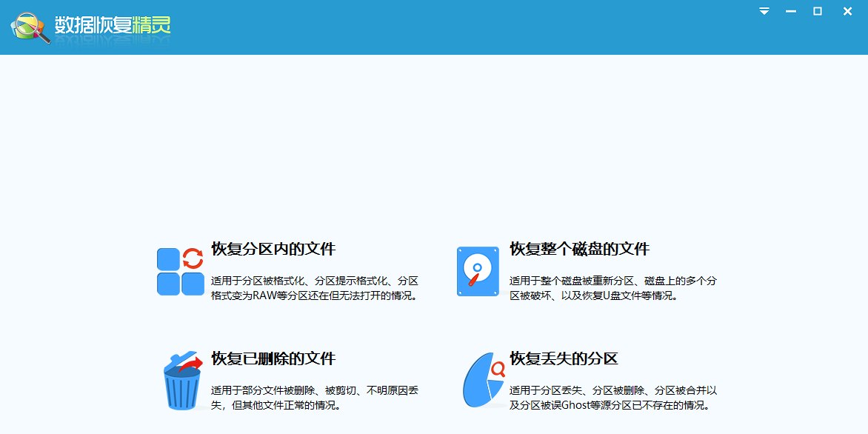868x434 pixels.
Task: Maximize the application window
Action: coord(818,11)
